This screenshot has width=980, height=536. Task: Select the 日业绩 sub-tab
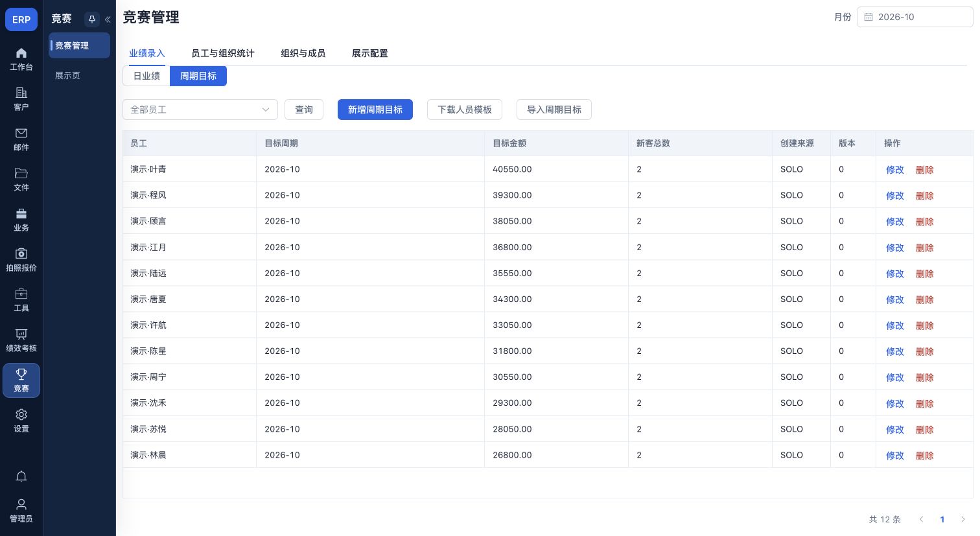[146, 76]
